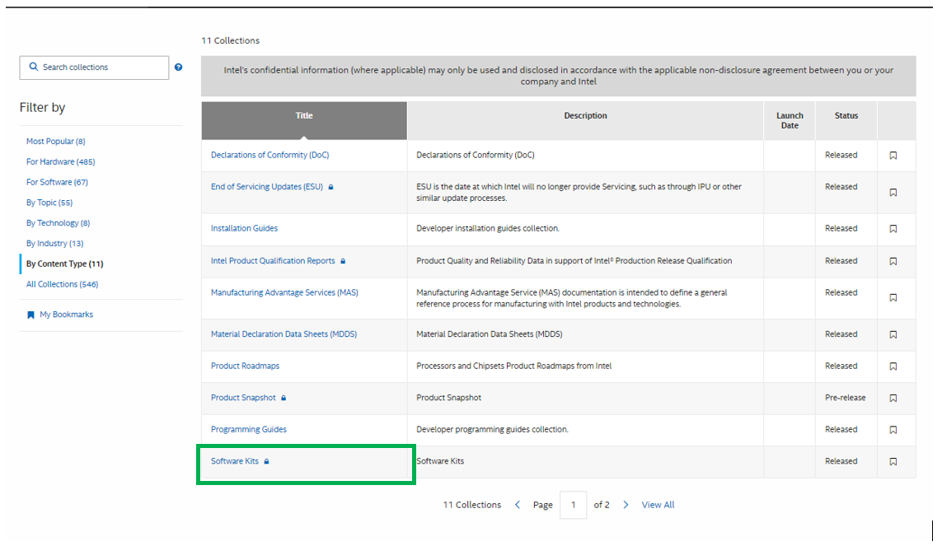Sort by the Description column header
Image resolution: width=942 pixels, height=560 pixels.
[x=585, y=120]
